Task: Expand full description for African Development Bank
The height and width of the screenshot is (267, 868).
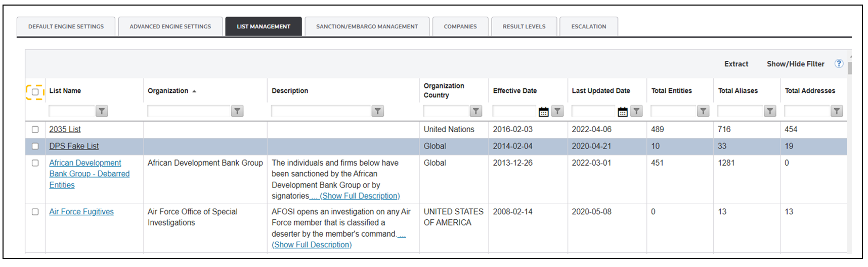Action: (x=360, y=196)
